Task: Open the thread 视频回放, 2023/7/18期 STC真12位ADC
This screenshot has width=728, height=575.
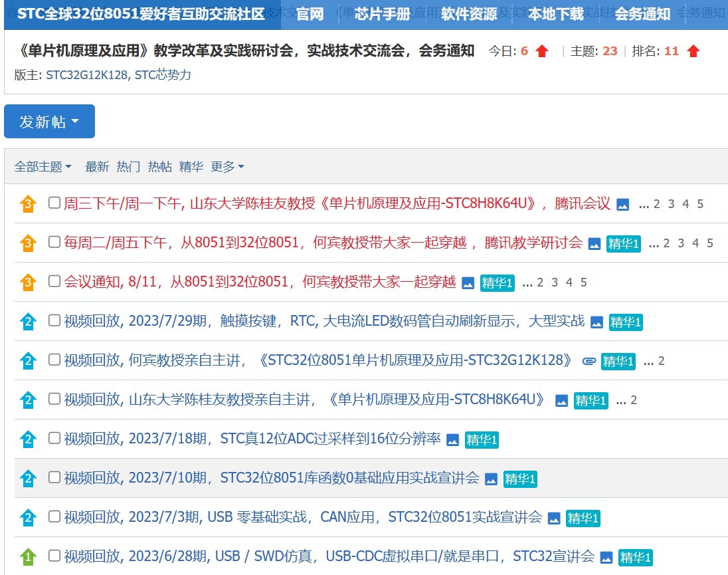Action: 252,439
